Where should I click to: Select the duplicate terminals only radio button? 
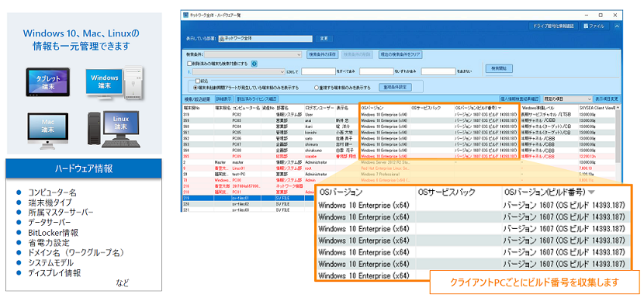[317, 88]
